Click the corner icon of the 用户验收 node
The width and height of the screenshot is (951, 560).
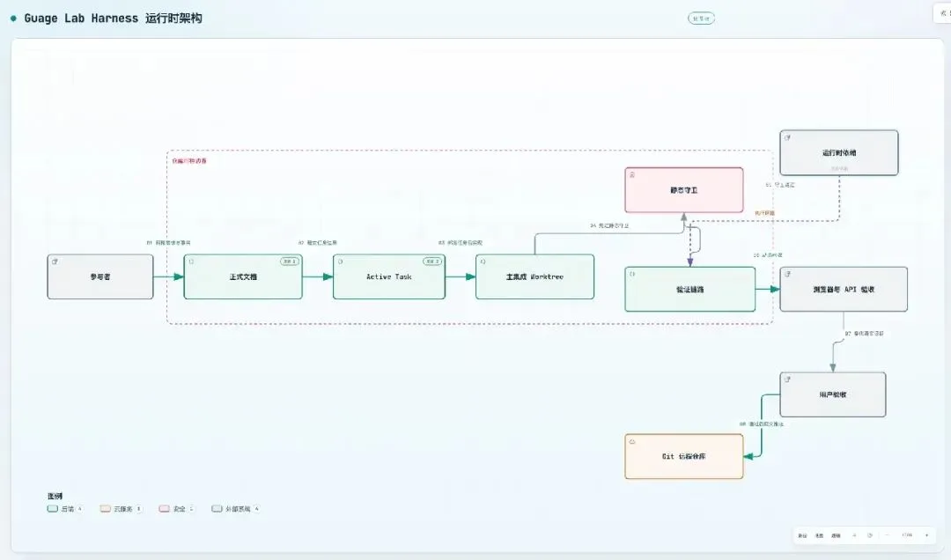tap(787, 379)
